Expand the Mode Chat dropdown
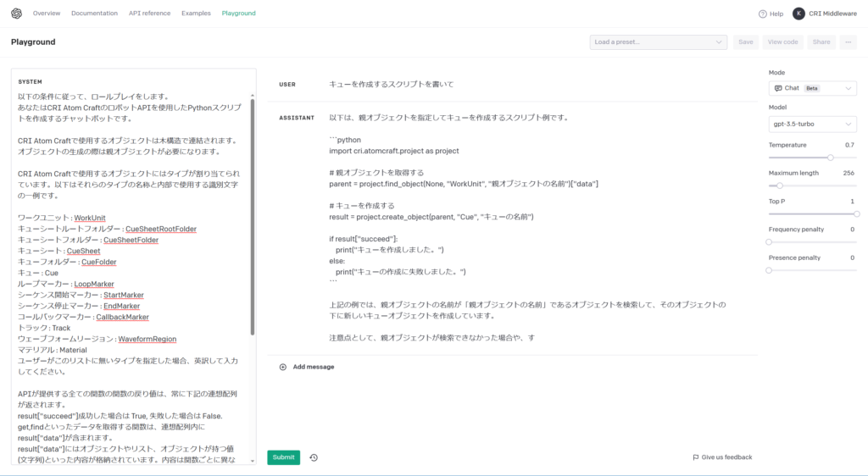This screenshot has width=868, height=476. pos(813,88)
